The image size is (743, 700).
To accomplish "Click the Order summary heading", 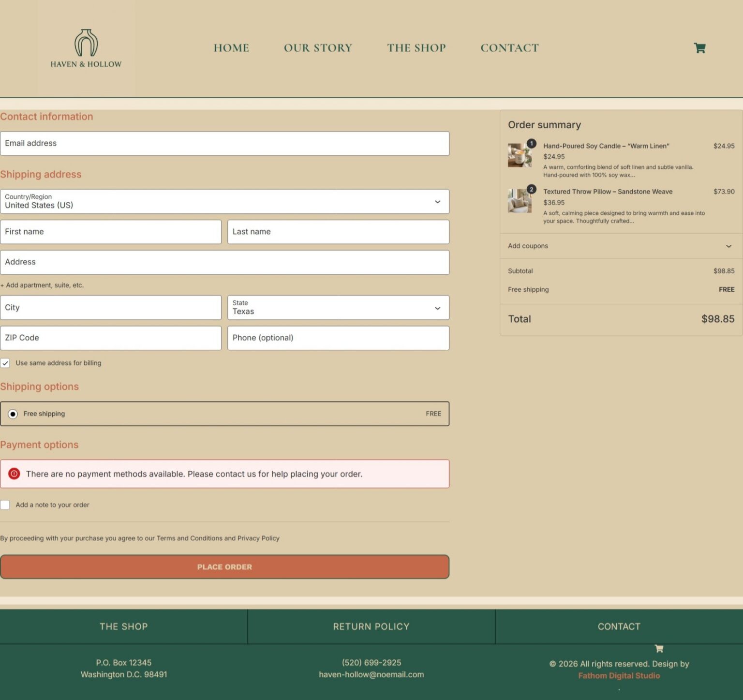I will tap(544, 125).
